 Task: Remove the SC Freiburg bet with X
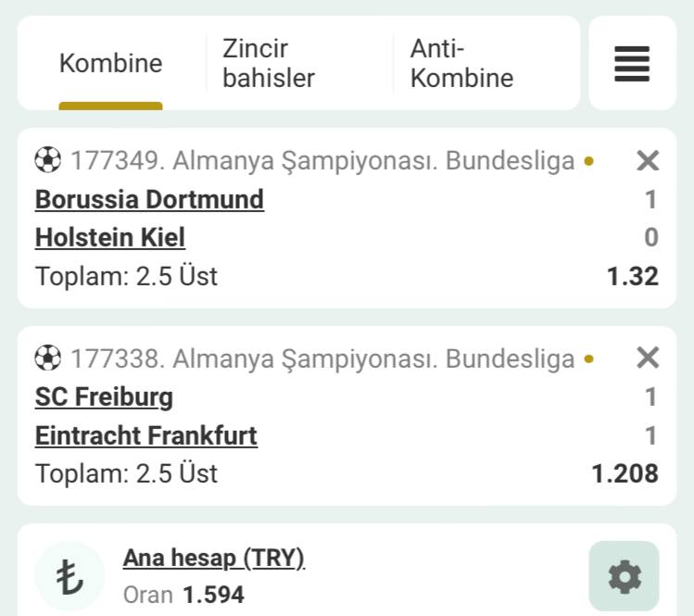tap(648, 358)
